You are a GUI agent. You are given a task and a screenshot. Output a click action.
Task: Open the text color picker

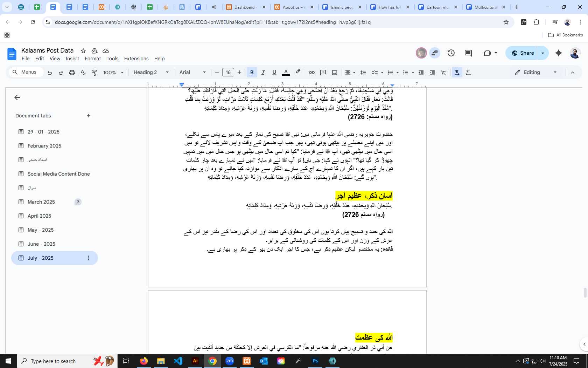[x=286, y=73]
